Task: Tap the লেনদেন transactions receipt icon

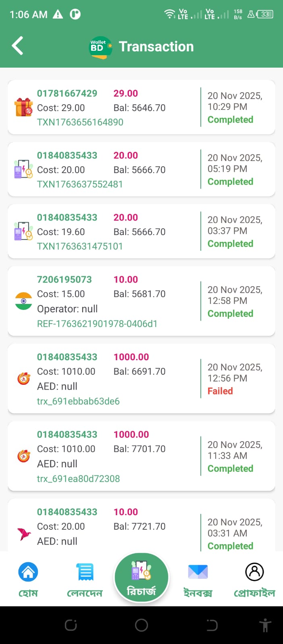Action: [x=85, y=571]
